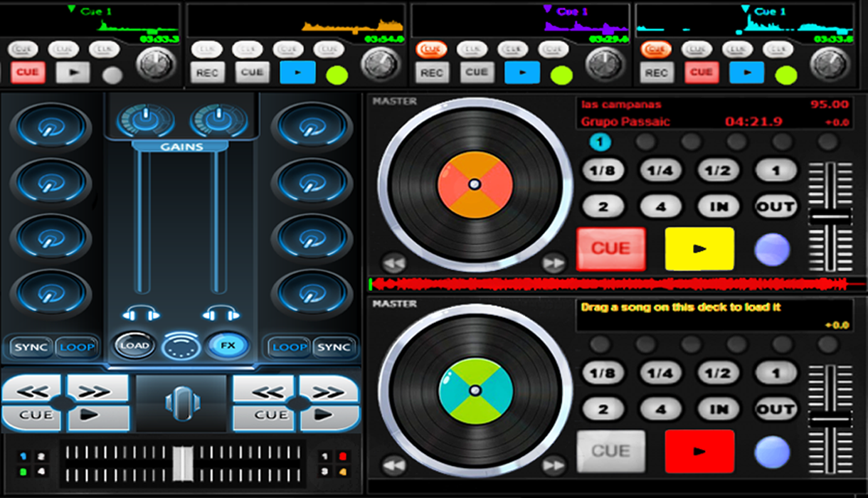Click the headphone icon between the transport pads
Image resolution: width=868 pixels, height=498 pixels.
click(x=181, y=402)
